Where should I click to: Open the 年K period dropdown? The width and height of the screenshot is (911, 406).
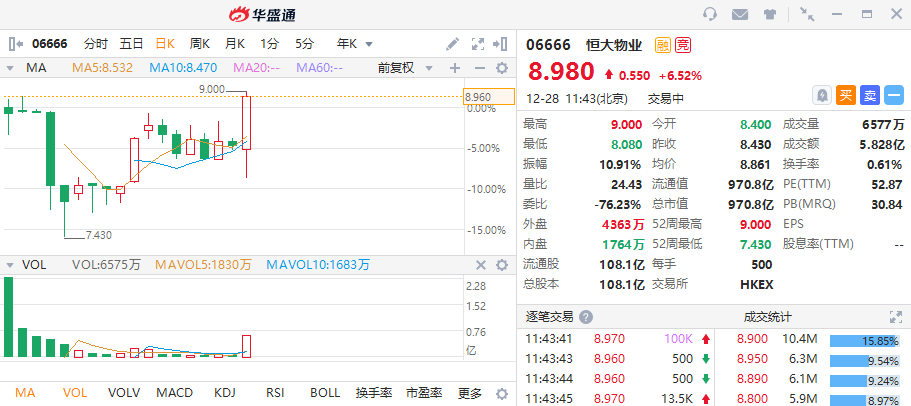(354, 44)
